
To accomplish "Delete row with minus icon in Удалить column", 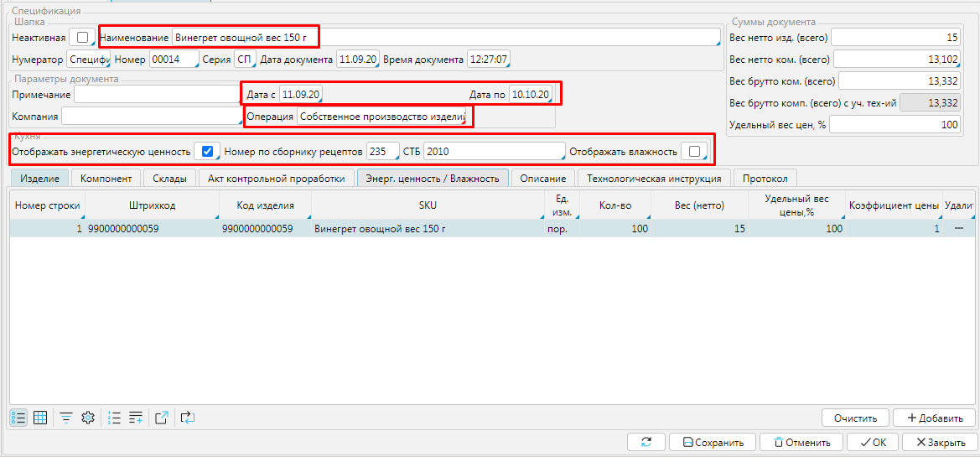I will tap(958, 229).
